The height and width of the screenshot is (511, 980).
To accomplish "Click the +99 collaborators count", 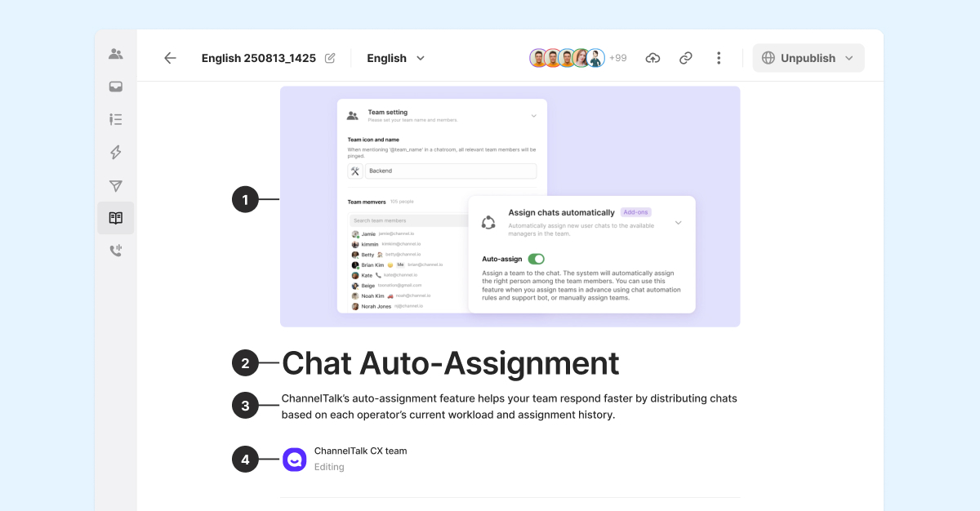I will (x=617, y=58).
